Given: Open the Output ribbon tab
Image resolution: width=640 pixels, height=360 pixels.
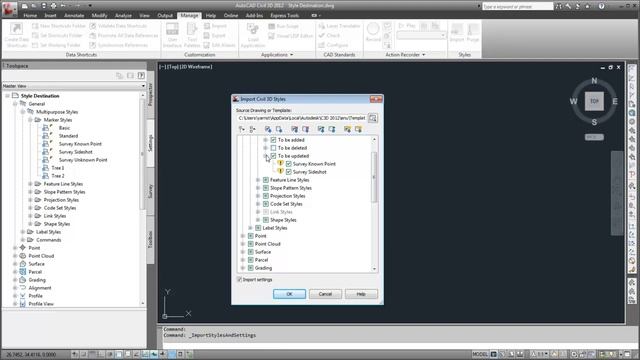Looking at the screenshot, I should (165, 16).
